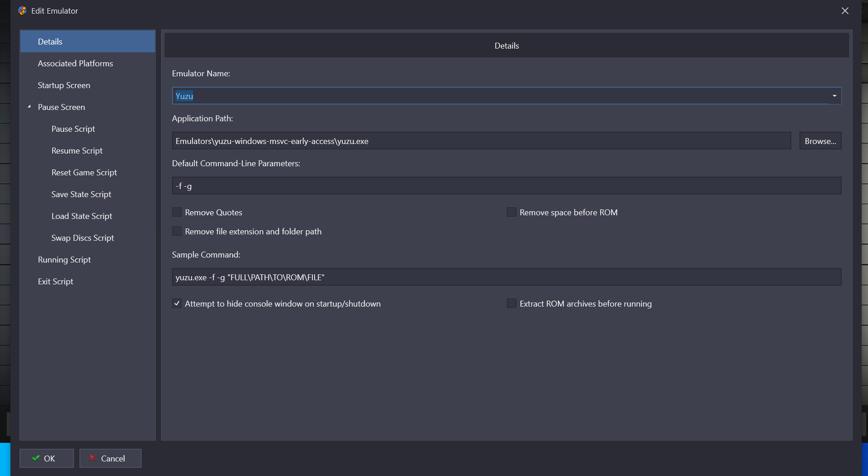The height and width of the screenshot is (476, 868).
Task: Click Default Command-Line Parameters field
Action: tap(506, 186)
